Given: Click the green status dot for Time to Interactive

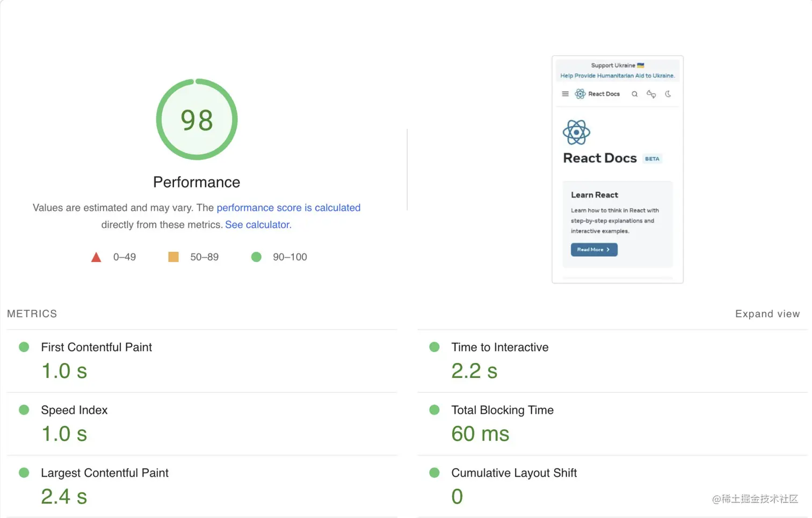Looking at the screenshot, I should [x=434, y=347].
